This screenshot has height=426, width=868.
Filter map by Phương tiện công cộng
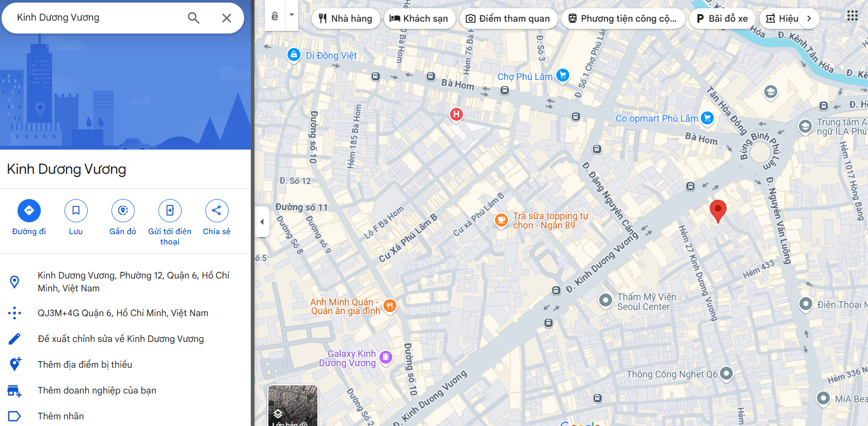[623, 19]
